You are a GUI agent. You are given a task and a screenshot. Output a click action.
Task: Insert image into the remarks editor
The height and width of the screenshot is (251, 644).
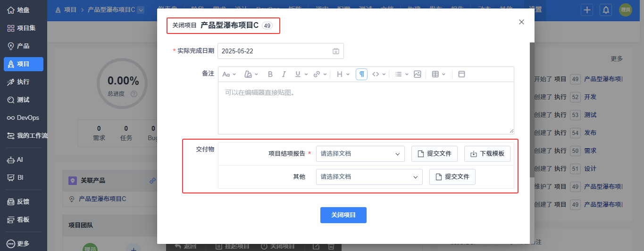pos(417,74)
